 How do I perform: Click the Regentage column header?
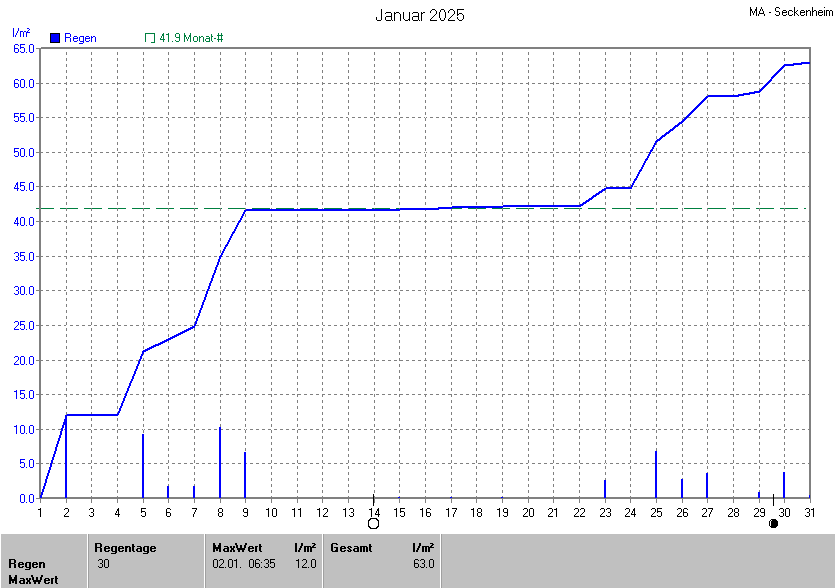[125, 548]
